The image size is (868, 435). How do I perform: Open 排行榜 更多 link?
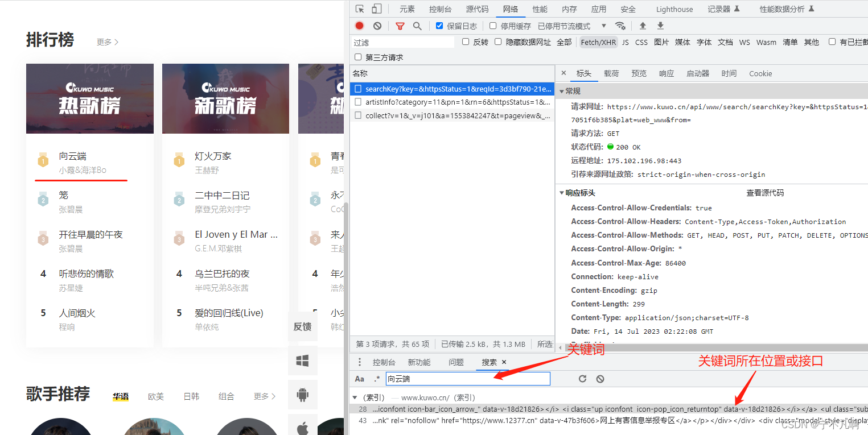(x=108, y=42)
